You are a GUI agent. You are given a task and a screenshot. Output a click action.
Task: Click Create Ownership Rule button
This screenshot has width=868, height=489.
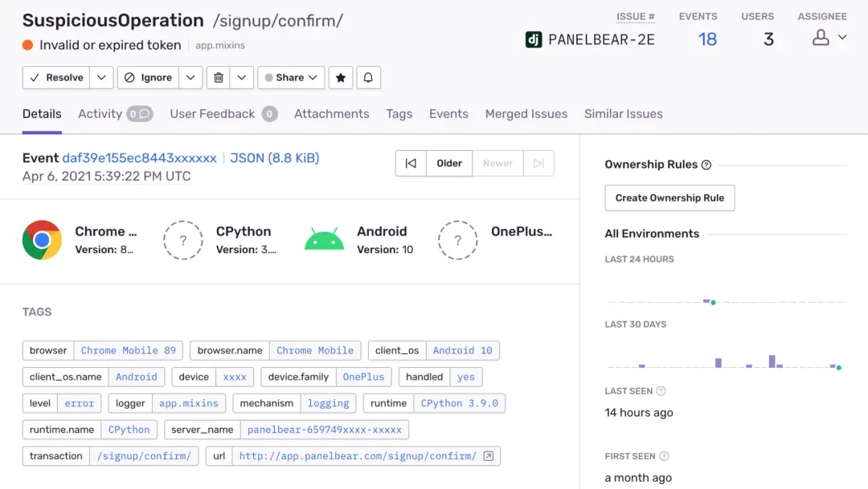pyautogui.click(x=669, y=198)
